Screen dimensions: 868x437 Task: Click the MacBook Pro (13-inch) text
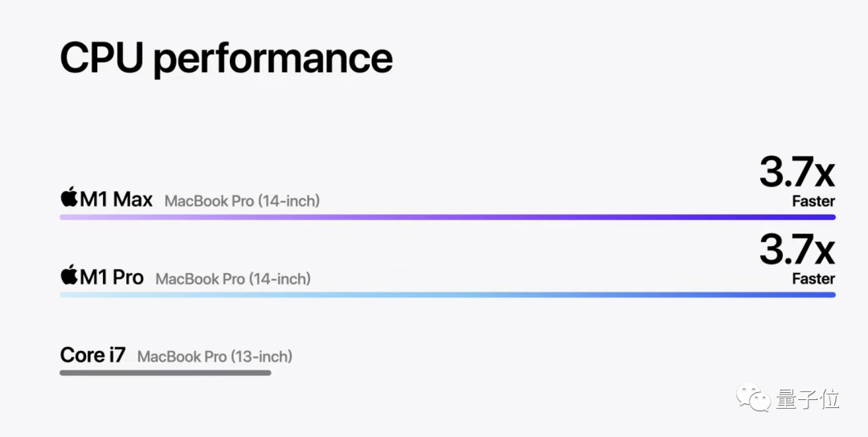pyautogui.click(x=215, y=356)
